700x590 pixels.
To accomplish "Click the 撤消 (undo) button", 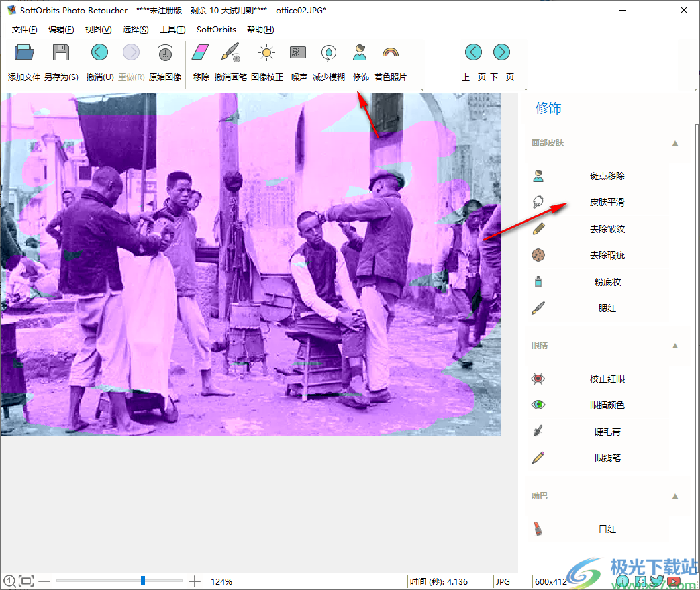I will coord(99,60).
